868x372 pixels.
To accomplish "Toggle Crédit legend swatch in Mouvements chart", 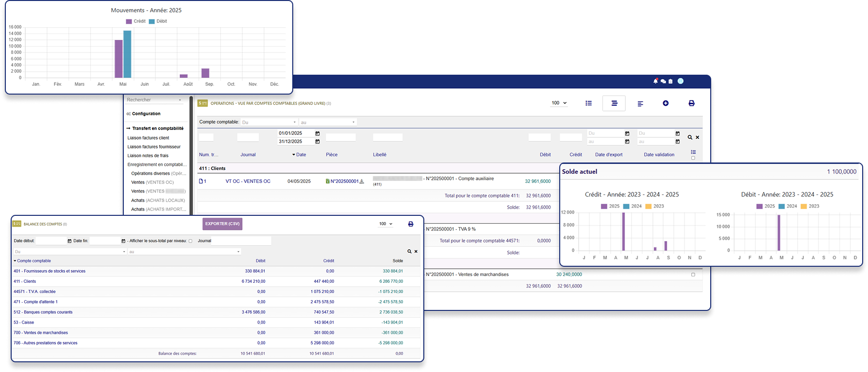I will 129,21.
